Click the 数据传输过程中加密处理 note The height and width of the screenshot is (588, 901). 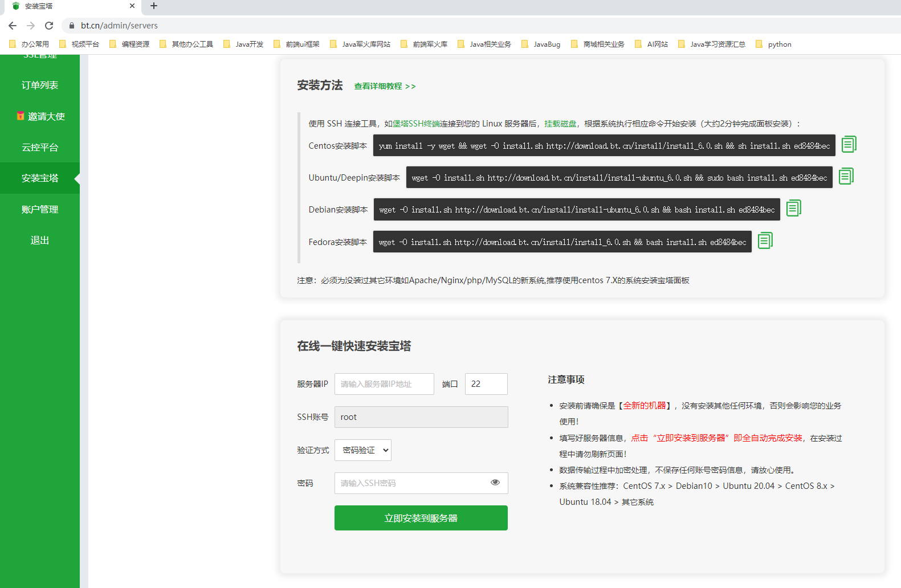pyautogui.click(x=677, y=470)
